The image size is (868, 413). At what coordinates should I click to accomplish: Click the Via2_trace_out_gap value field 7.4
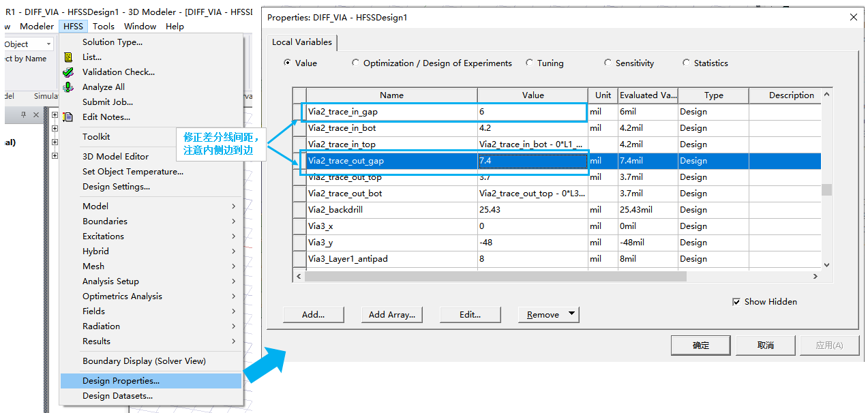click(x=533, y=161)
